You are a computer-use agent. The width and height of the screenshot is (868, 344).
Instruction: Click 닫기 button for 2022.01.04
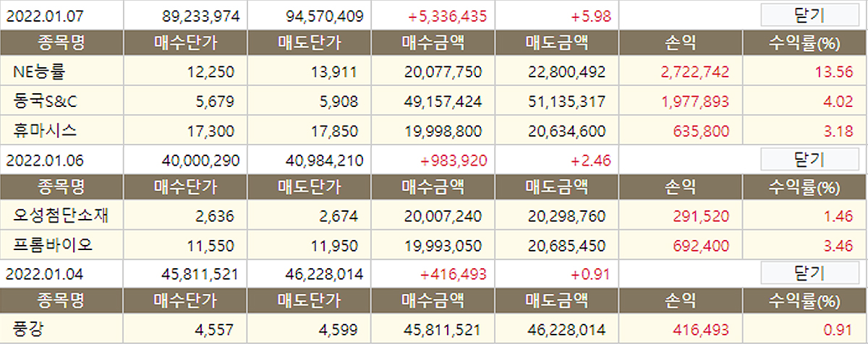pyautogui.click(x=805, y=274)
